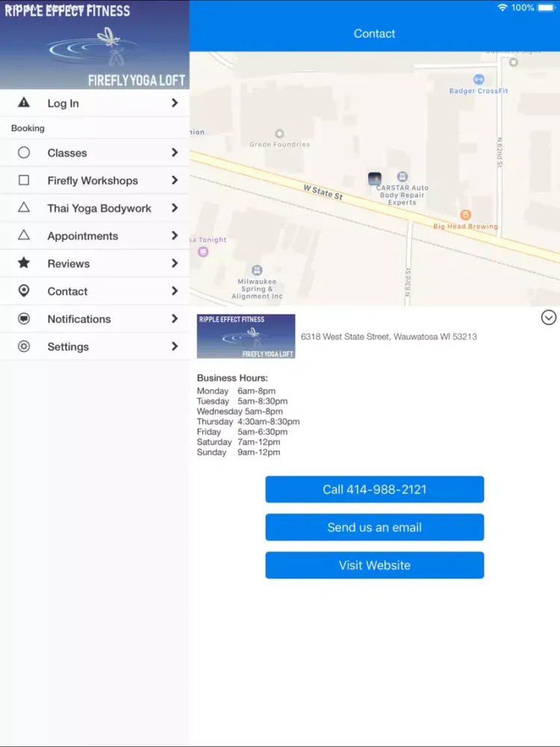Screen dimensions: 560x747
Task: Open Settings from the sidebar
Action: 95,347
